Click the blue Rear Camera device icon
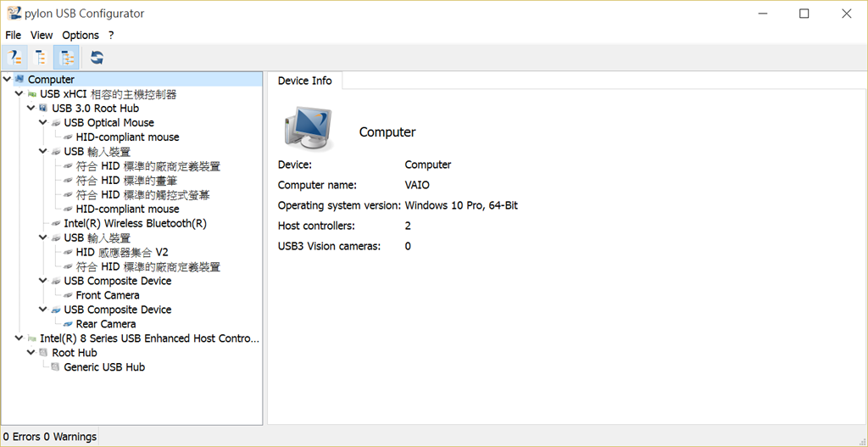 pyautogui.click(x=68, y=324)
